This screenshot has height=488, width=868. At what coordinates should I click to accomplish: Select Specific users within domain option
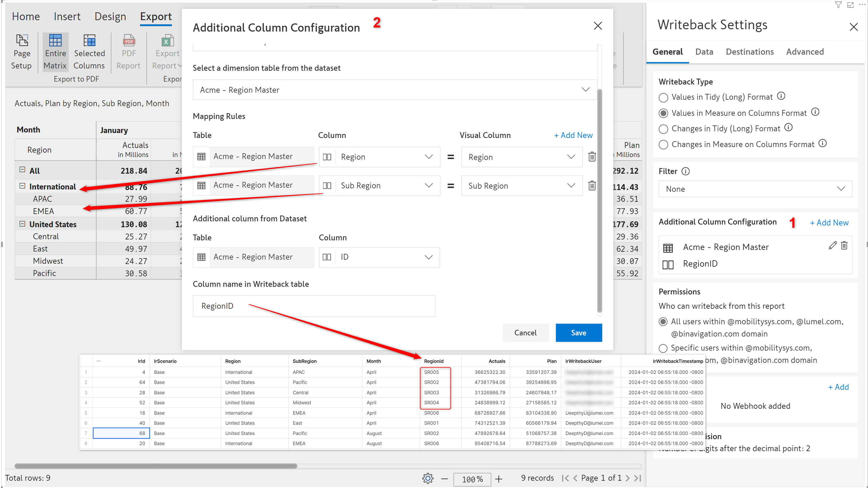[663, 348]
